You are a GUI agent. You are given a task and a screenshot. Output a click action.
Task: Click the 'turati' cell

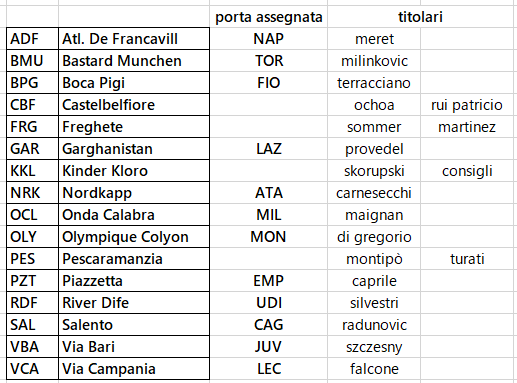tap(467, 259)
